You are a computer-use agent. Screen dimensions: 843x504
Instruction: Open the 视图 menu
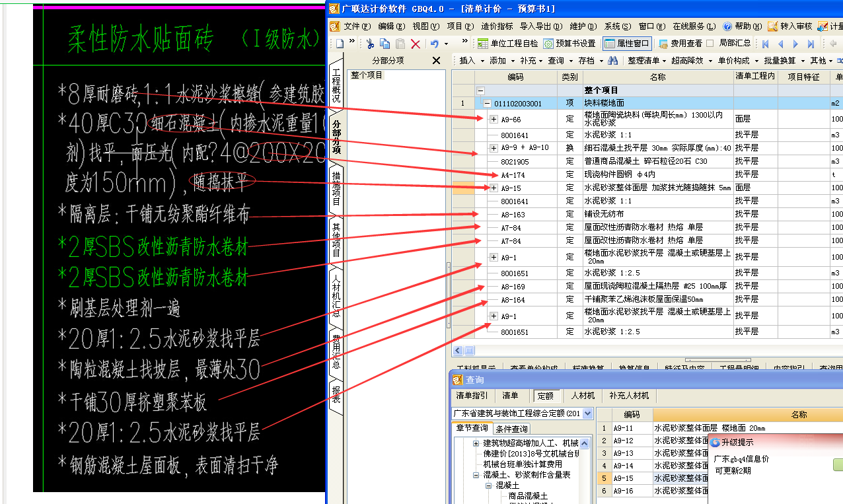[x=425, y=26]
